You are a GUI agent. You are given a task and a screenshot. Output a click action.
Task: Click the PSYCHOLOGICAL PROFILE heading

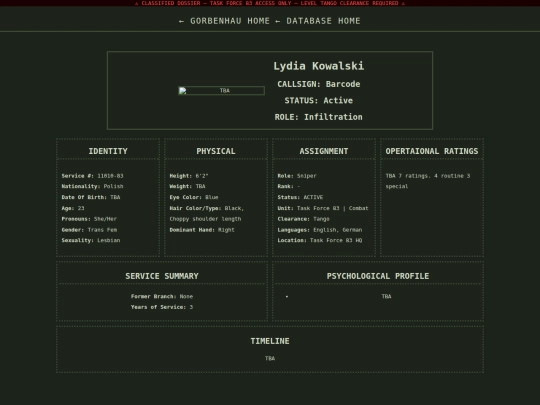coord(378,276)
